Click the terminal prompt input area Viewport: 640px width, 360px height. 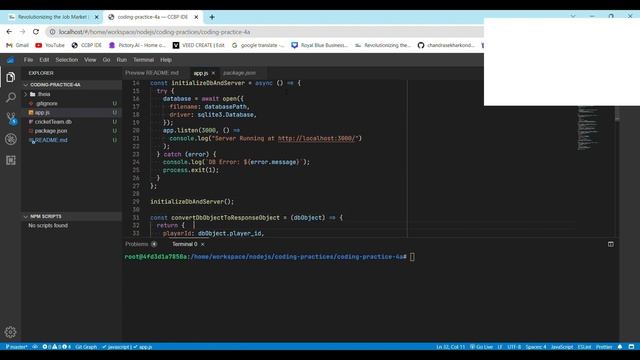tap(412, 257)
